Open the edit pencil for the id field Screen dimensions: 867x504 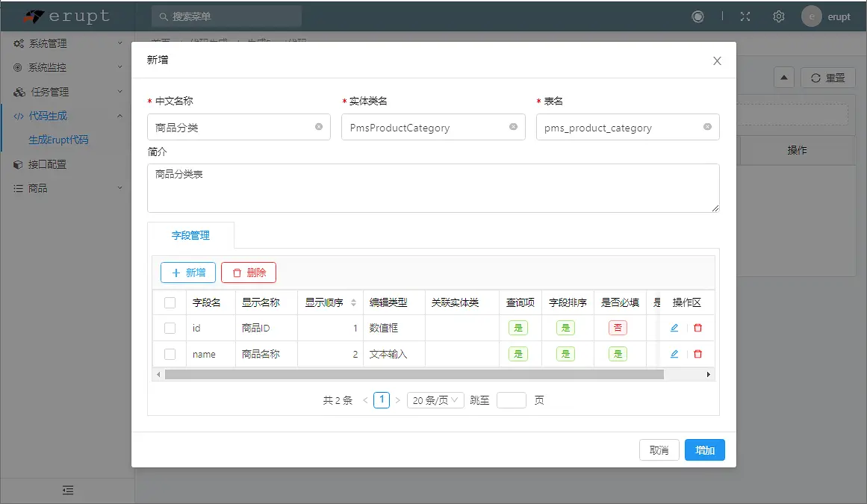pyautogui.click(x=675, y=327)
